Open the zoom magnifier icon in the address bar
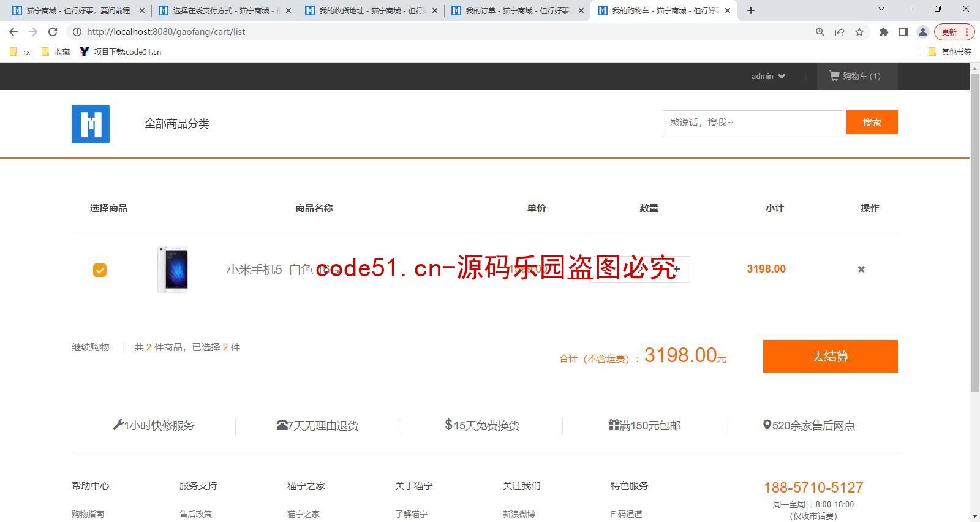This screenshot has width=980, height=522. pyautogui.click(x=820, y=32)
